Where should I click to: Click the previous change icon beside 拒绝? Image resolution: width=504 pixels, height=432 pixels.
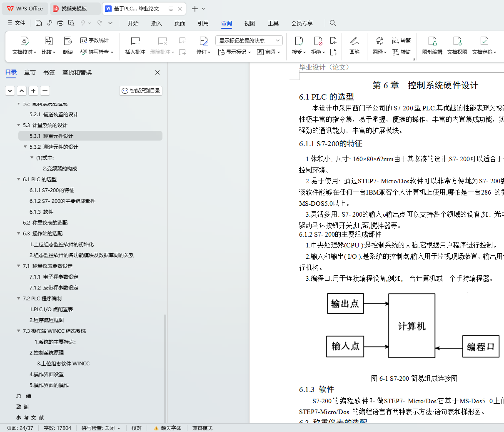pos(333,40)
